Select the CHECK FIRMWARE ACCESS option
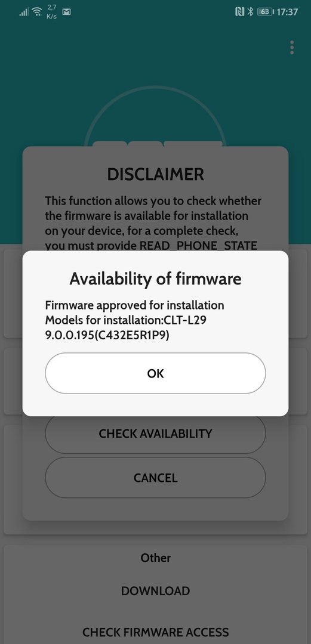 tap(155, 631)
